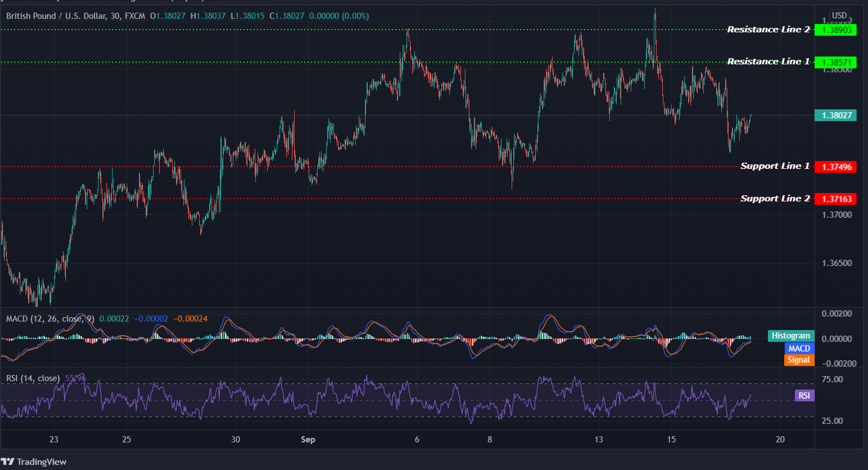Select the 1.37163 red price tag
The width and height of the screenshot is (868, 470).
tap(836, 199)
